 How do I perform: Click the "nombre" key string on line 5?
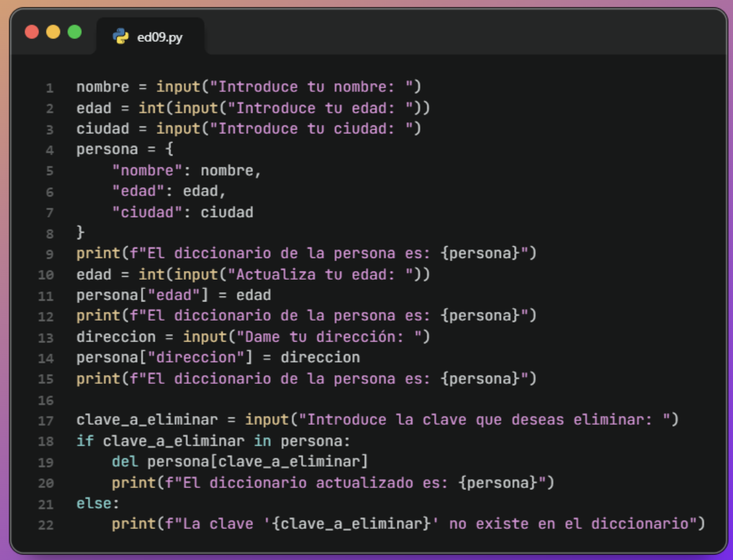click(x=147, y=171)
